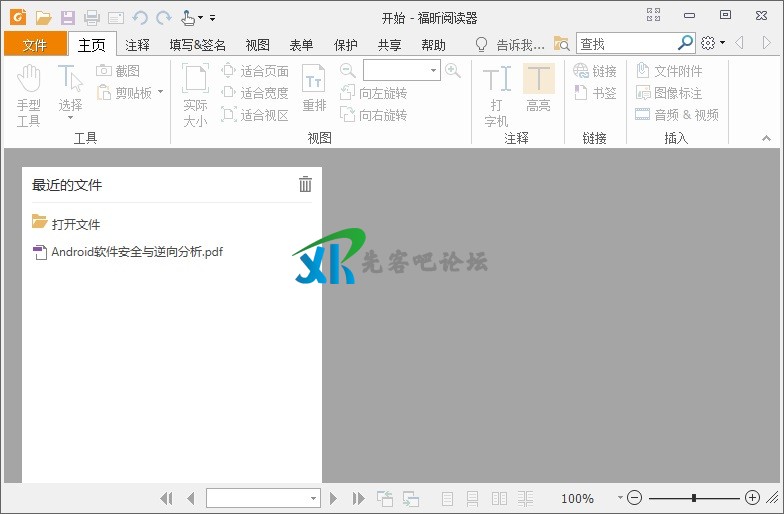The width and height of the screenshot is (784, 514).
Task: Expand the page number combo box in status bar
Action: [x=313, y=498]
